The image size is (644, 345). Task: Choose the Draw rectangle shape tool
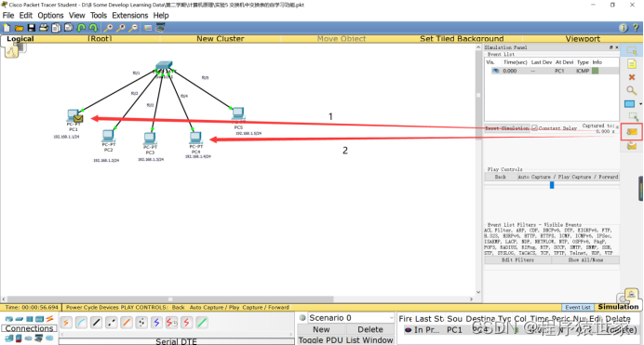[x=630, y=104]
